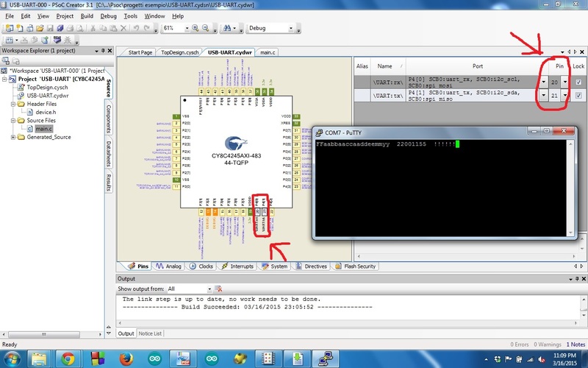Viewport: 588px width, 368px height.
Task: Open File Explorer from the taskbar
Action: 39,359
